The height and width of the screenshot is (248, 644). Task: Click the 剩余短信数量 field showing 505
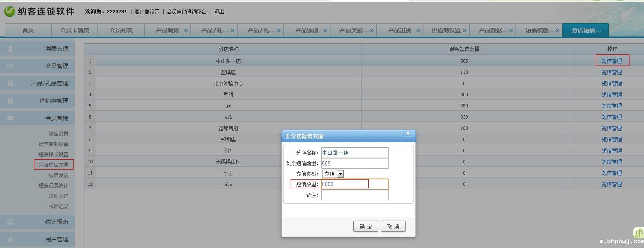coord(355,163)
